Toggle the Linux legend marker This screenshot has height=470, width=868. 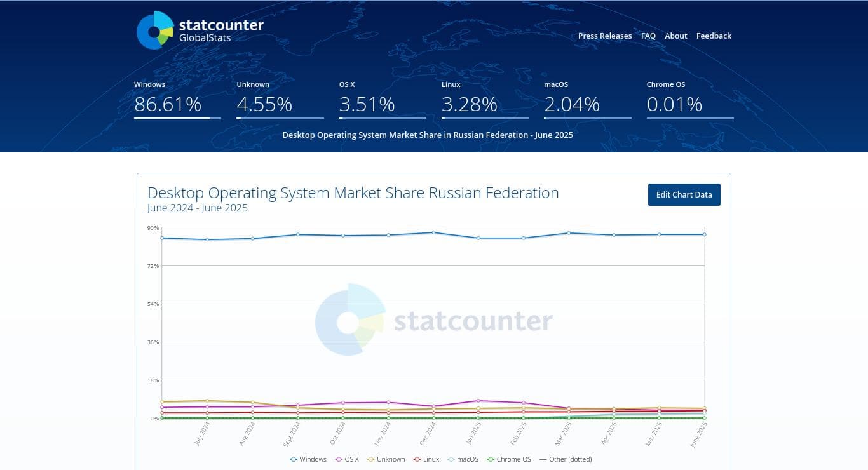point(426,459)
